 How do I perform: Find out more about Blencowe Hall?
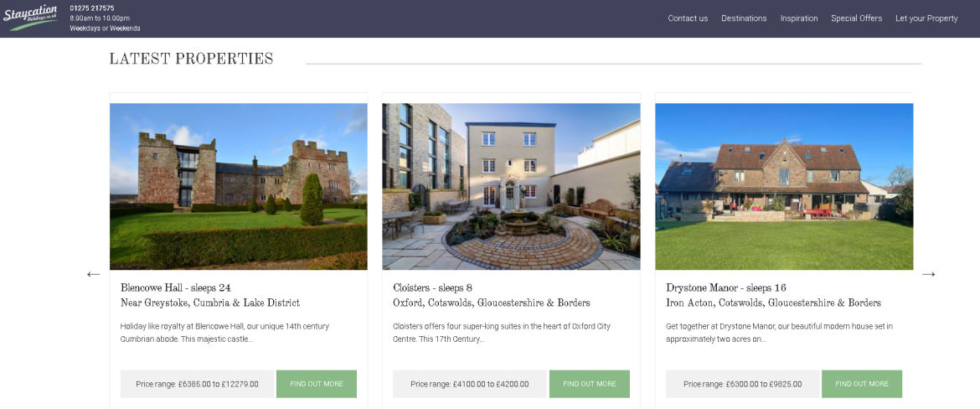(317, 384)
